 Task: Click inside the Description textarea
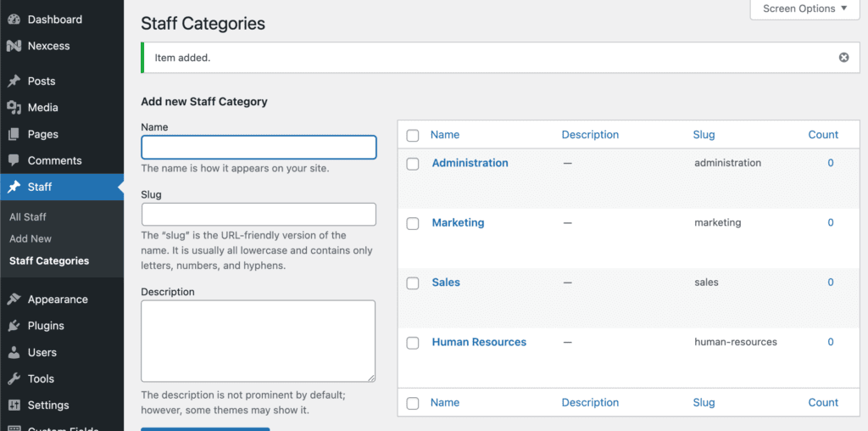pos(259,340)
